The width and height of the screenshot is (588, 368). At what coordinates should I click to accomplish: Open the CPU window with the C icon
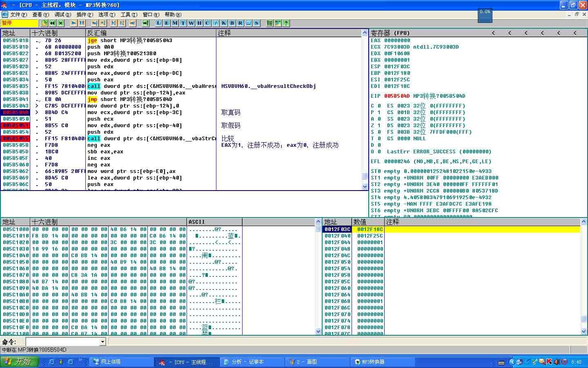pyautogui.click(x=207, y=23)
